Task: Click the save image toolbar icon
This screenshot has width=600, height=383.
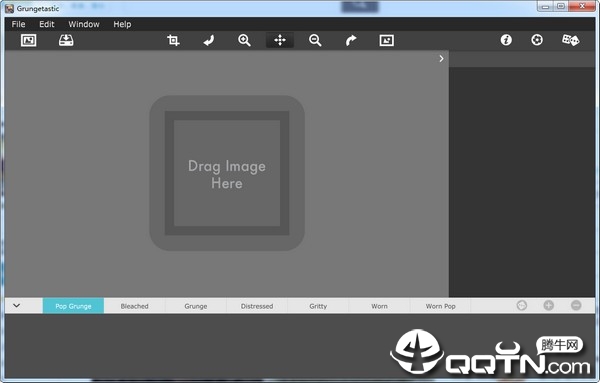Action: (x=66, y=40)
